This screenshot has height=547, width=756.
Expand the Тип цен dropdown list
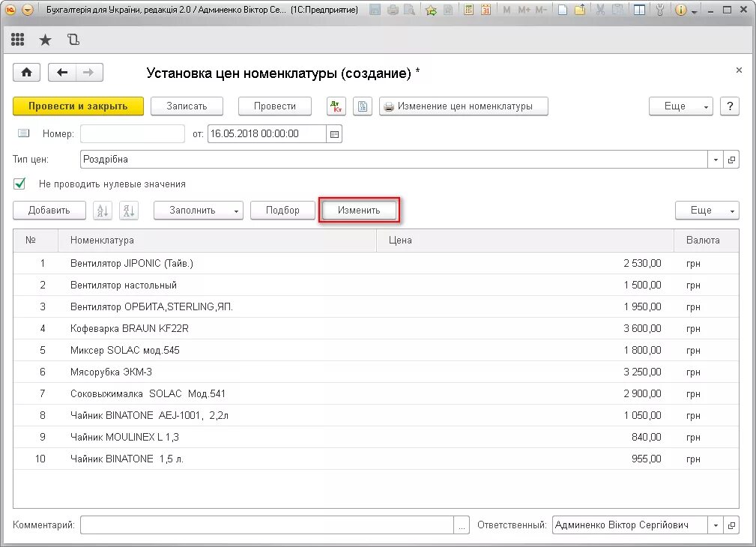(716, 160)
